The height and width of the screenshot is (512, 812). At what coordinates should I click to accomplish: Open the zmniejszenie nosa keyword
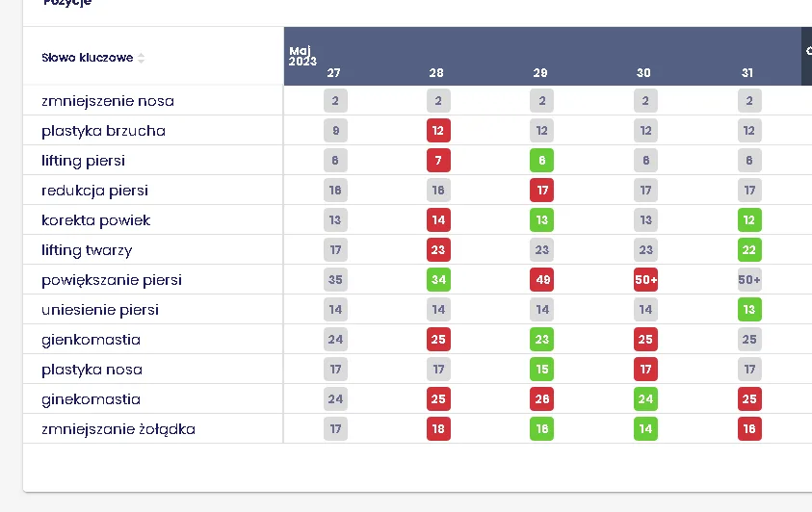pyautogui.click(x=108, y=101)
